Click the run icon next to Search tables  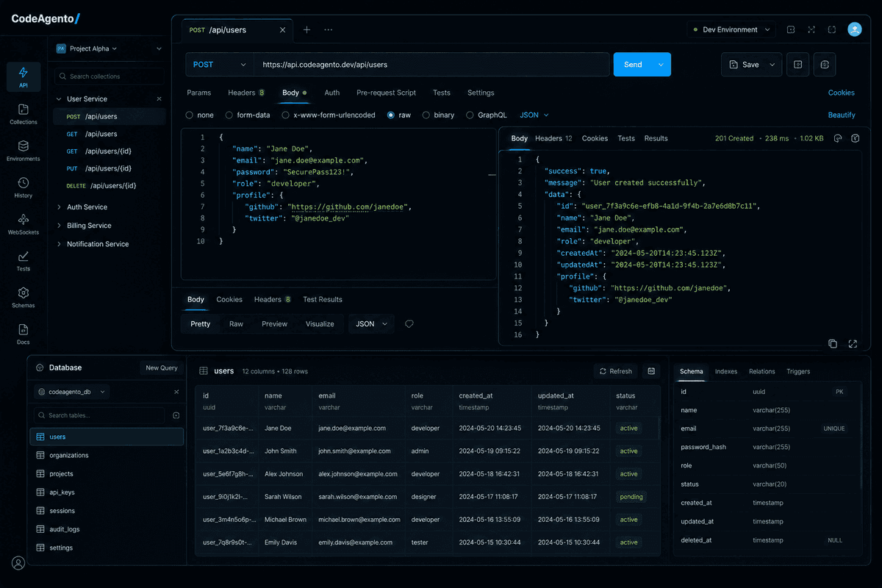(x=176, y=415)
